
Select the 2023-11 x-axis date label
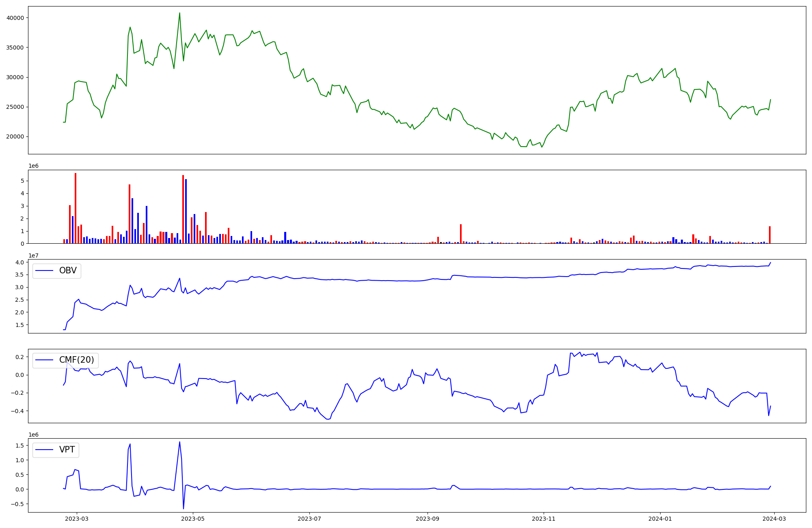(x=544, y=519)
